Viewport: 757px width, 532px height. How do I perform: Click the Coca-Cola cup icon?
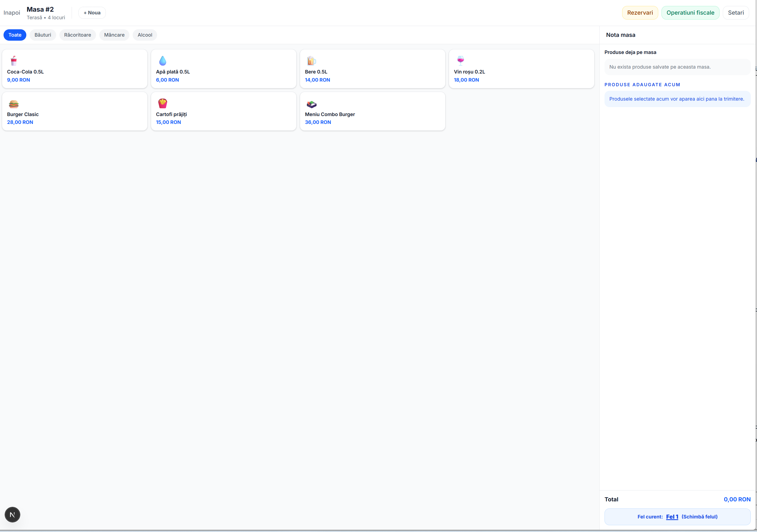pyautogui.click(x=14, y=61)
